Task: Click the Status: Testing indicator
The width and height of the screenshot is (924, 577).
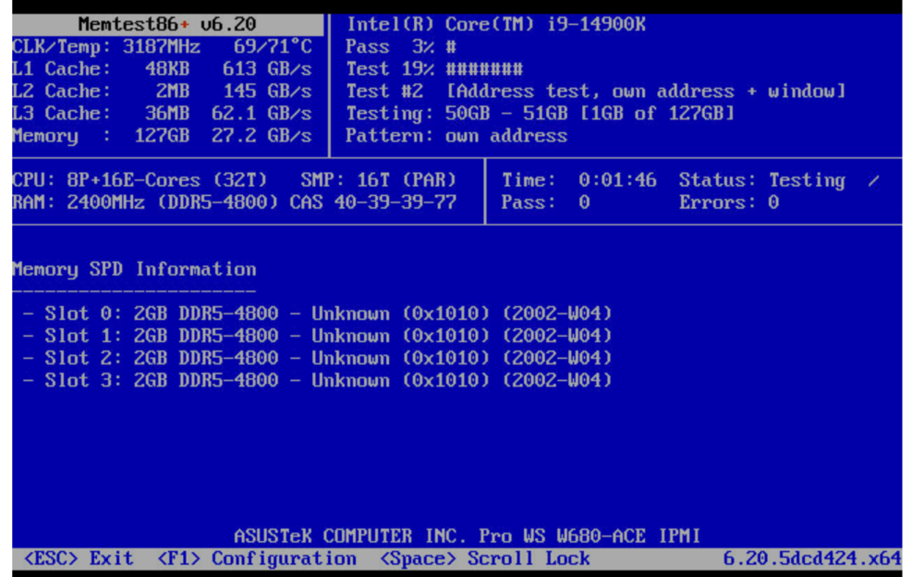Action: click(763, 180)
